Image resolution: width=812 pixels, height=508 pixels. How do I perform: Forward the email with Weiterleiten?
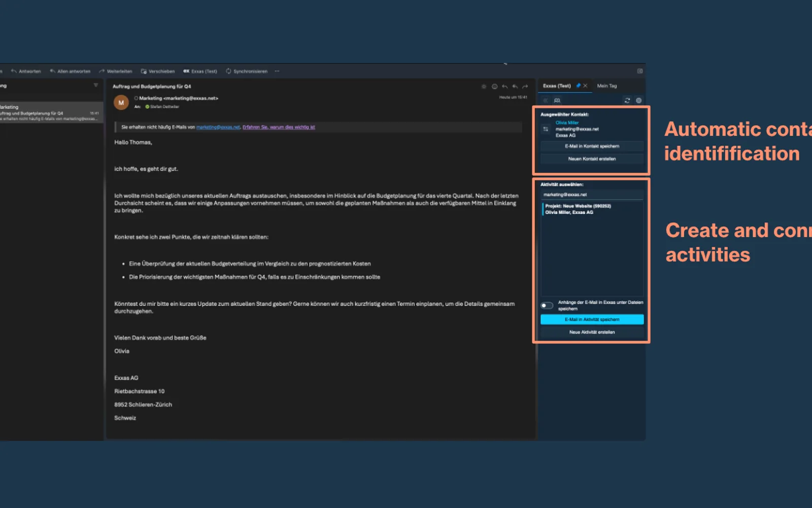116,71
